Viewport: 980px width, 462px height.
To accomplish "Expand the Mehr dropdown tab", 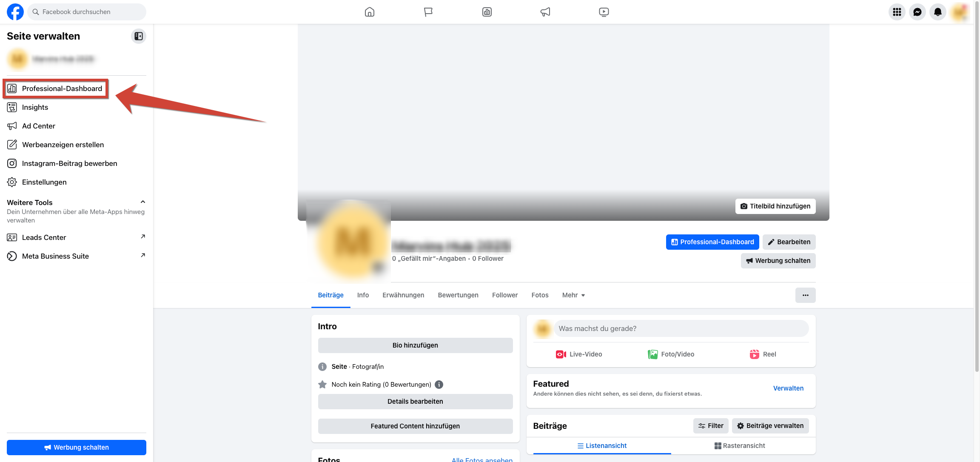I will [573, 295].
